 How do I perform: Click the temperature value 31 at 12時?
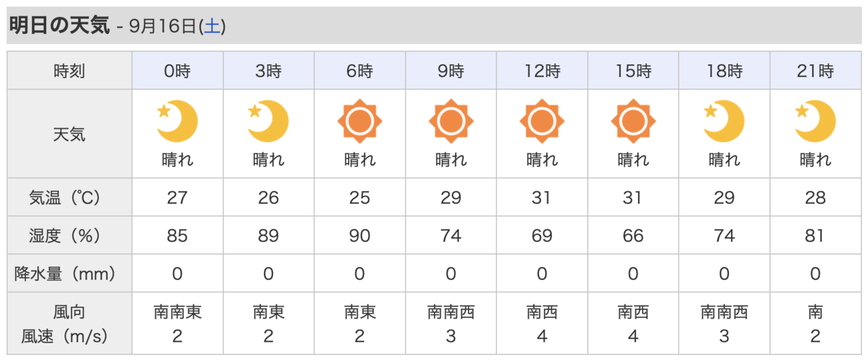click(x=542, y=197)
